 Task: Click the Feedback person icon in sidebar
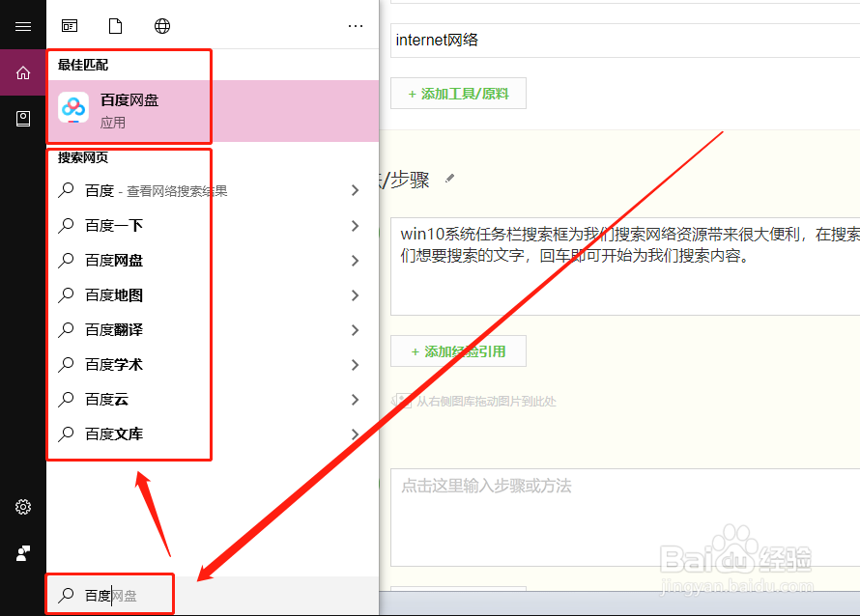23,553
